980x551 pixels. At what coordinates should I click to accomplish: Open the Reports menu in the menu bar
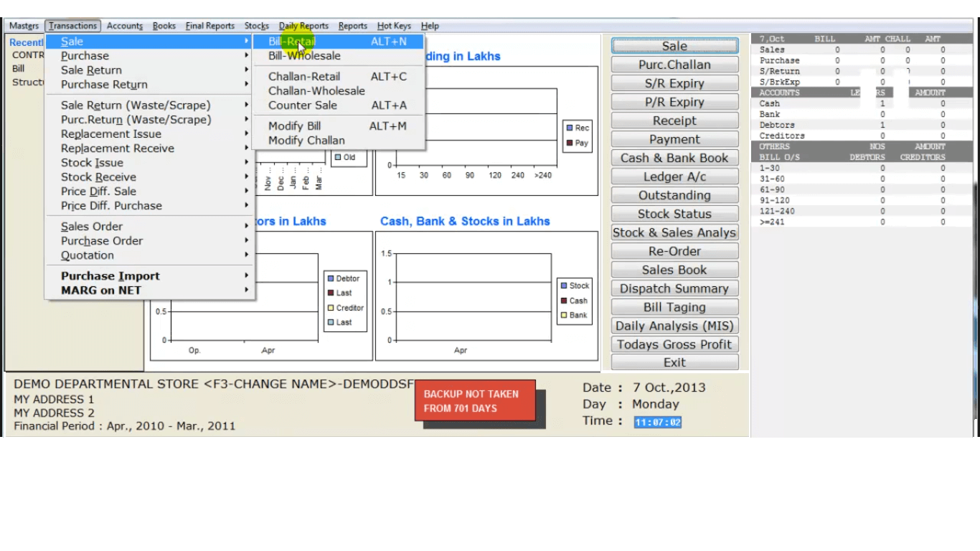[353, 26]
